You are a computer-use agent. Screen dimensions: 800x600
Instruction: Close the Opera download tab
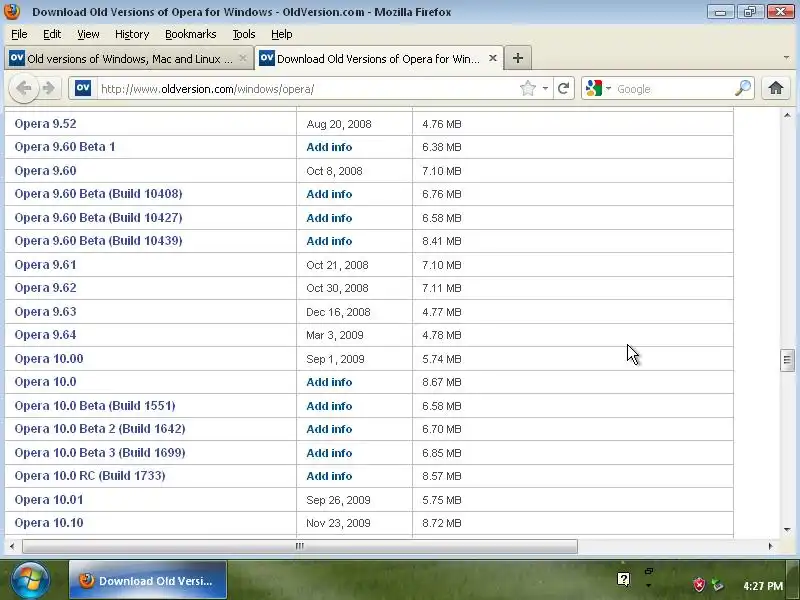pyautogui.click(x=493, y=58)
